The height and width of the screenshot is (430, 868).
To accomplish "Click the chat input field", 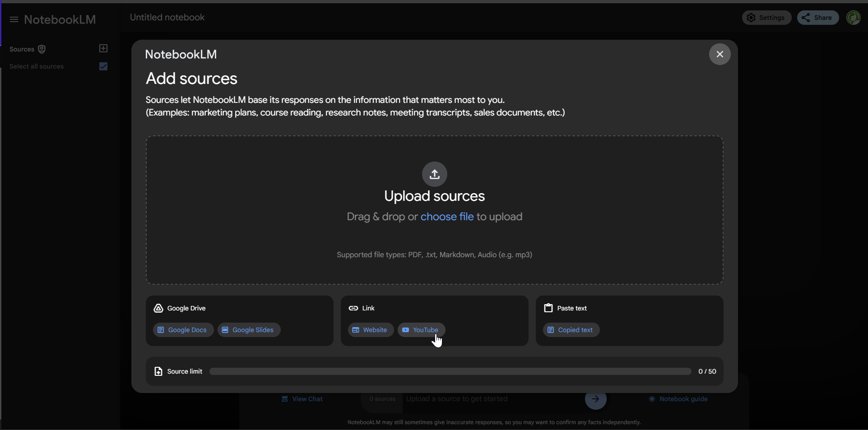I will tap(493, 399).
